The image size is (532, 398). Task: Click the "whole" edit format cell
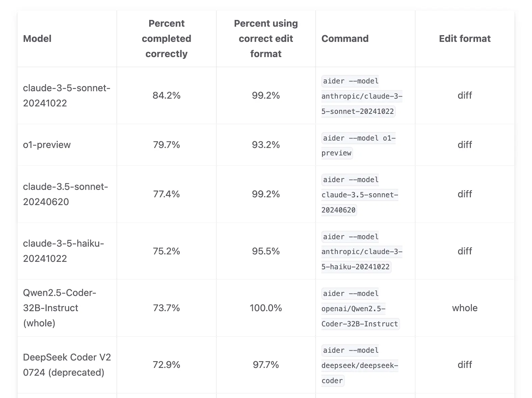tap(464, 308)
